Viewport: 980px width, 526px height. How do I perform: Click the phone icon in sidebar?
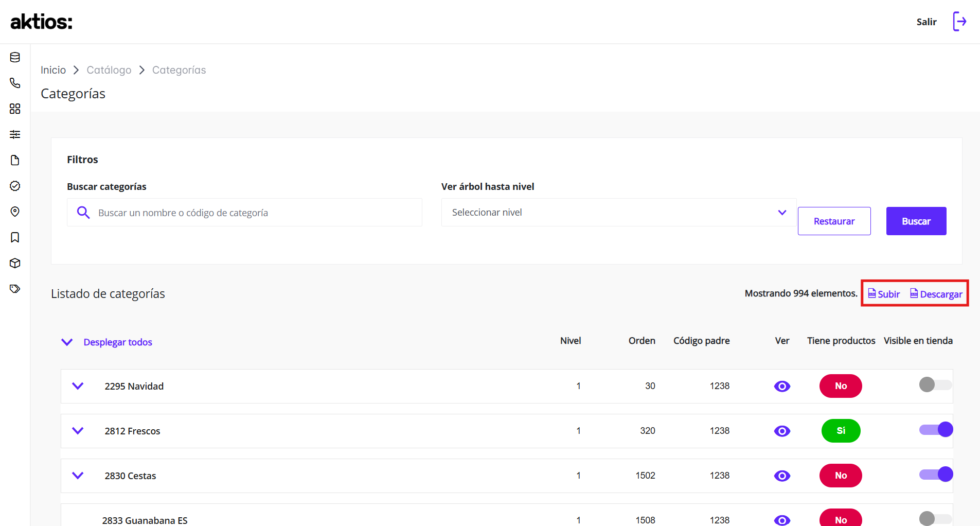click(15, 83)
